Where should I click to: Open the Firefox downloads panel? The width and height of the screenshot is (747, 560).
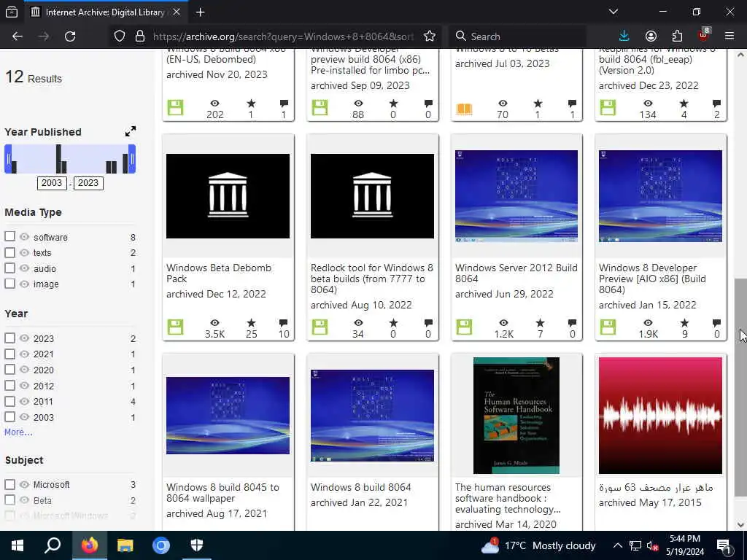(x=624, y=36)
